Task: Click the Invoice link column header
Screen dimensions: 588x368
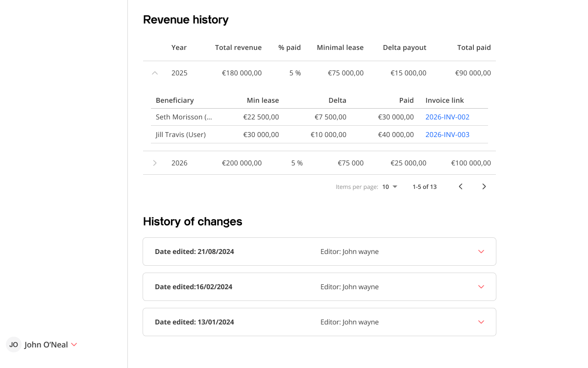Action: click(444, 100)
